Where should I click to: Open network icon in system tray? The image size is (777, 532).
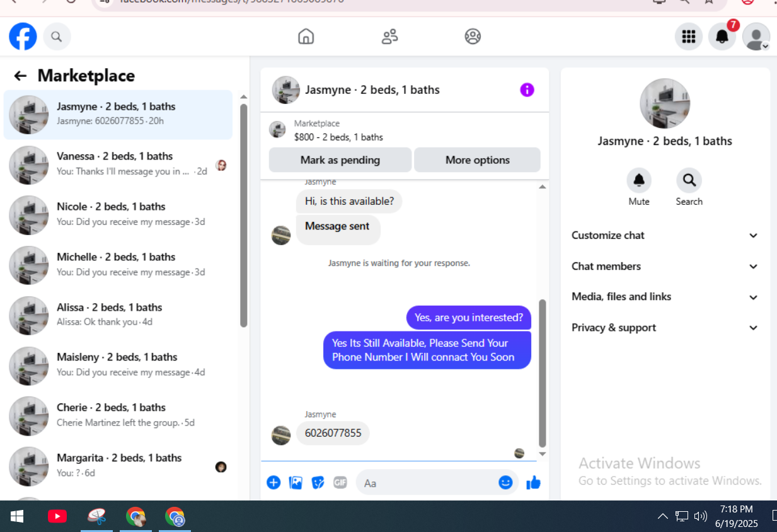(681, 516)
